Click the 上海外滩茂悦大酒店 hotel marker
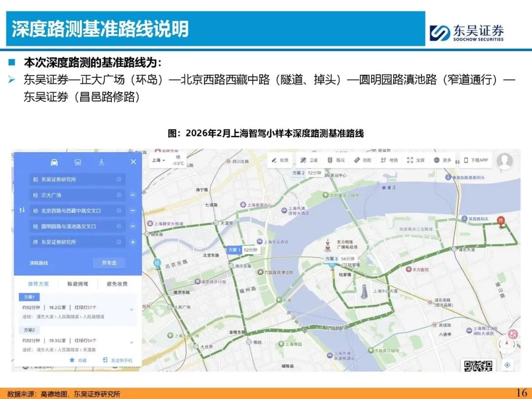532x399 pixels. point(284,210)
